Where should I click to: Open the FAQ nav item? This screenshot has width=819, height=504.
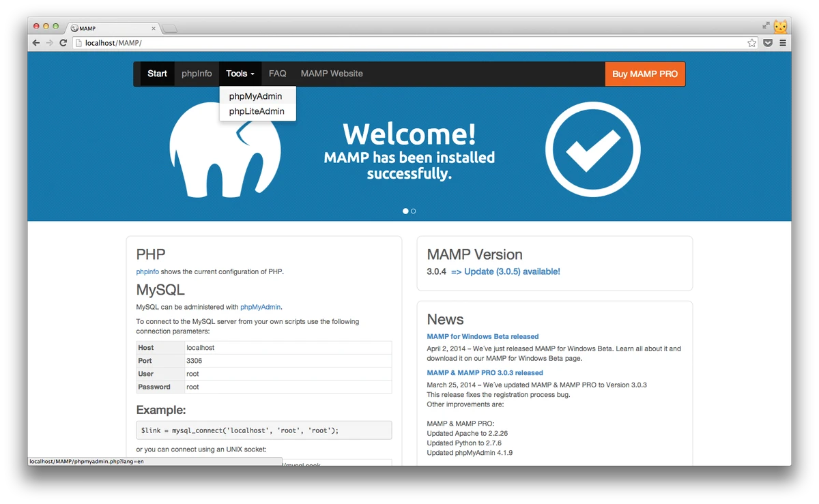click(277, 74)
